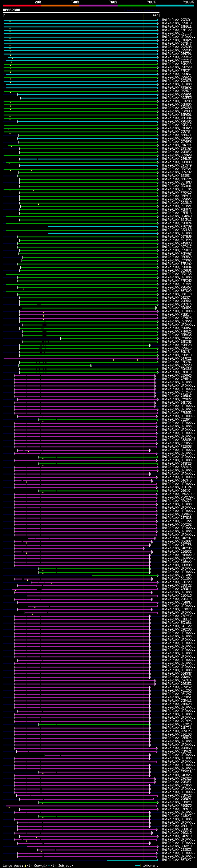The image size is (197, 868).
Task: Select hit UniRef100_Q42374
Action: (177, 298)
